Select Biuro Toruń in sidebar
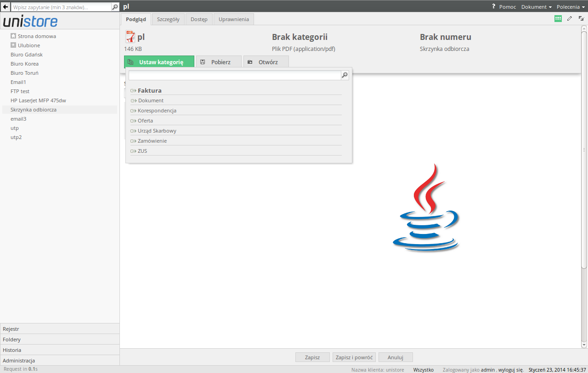Screen dimensions: 588x373 pyautogui.click(x=25, y=72)
